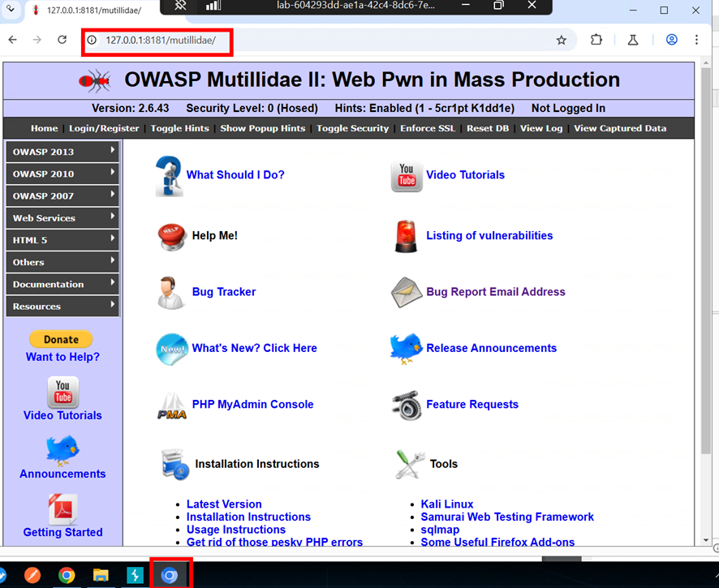Open the teal lightning bolt app in the taskbar
This screenshot has width=719, height=588.
[x=136, y=575]
